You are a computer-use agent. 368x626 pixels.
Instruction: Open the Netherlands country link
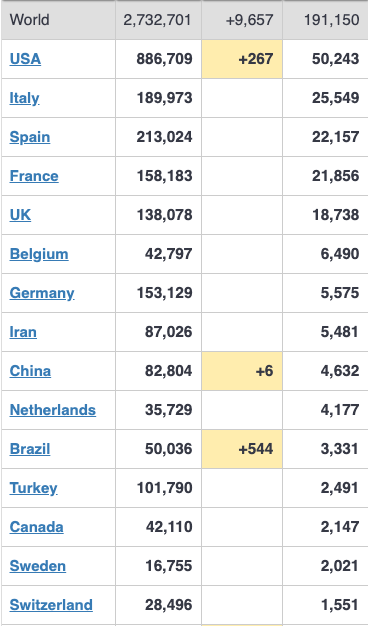pyautogui.click(x=53, y=410)
